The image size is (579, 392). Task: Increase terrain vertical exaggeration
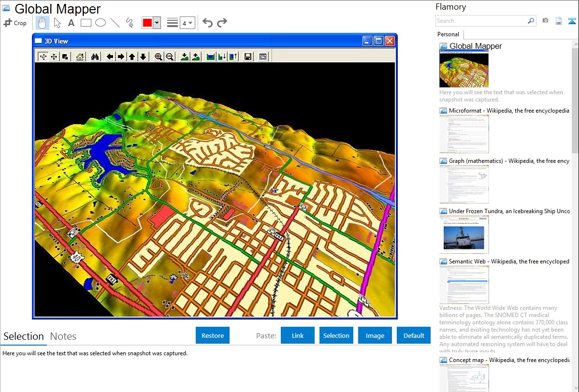click(x=196, y=57)
